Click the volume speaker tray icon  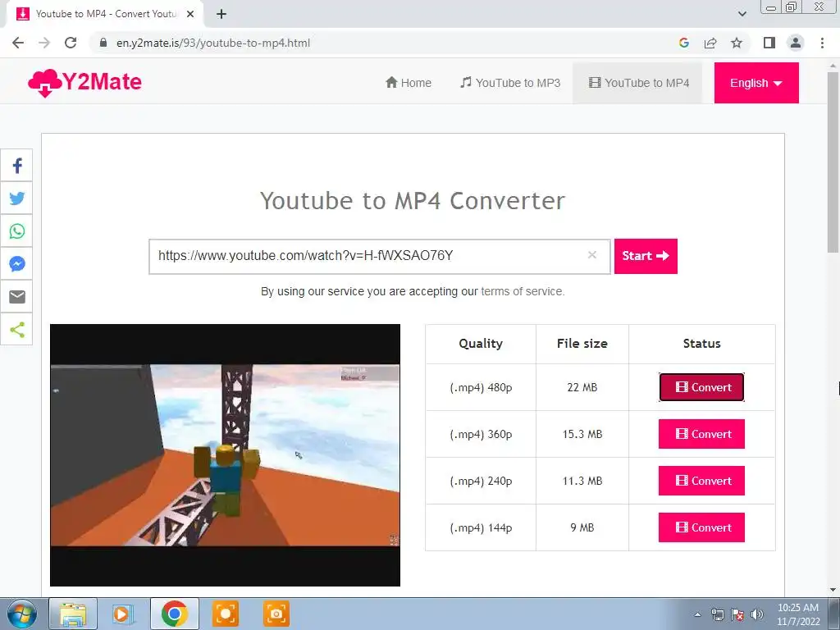pos(757,614)
